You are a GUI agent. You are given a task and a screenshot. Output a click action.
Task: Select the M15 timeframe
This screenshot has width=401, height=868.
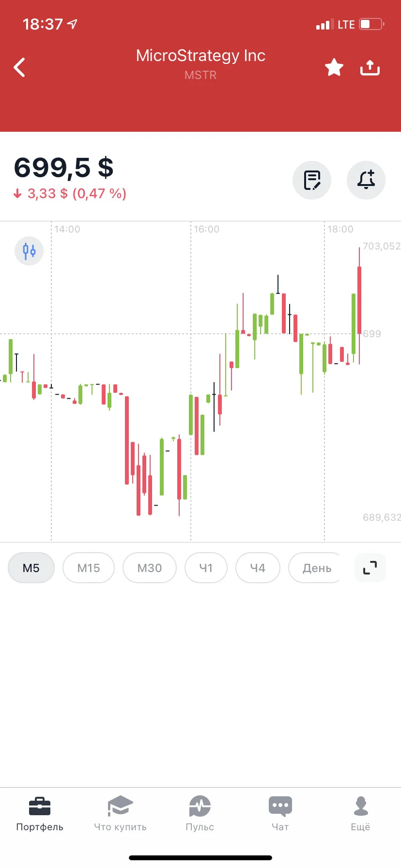[89, 568]
